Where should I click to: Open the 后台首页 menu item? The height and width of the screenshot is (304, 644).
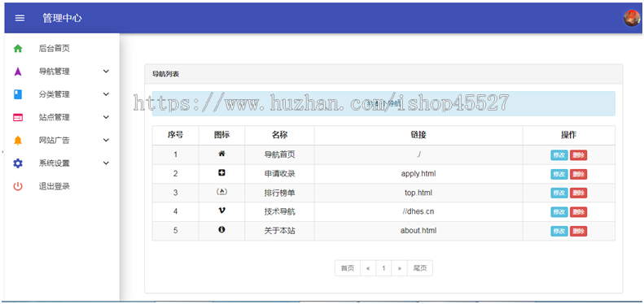pyautogui.click(x=55, y=49)
